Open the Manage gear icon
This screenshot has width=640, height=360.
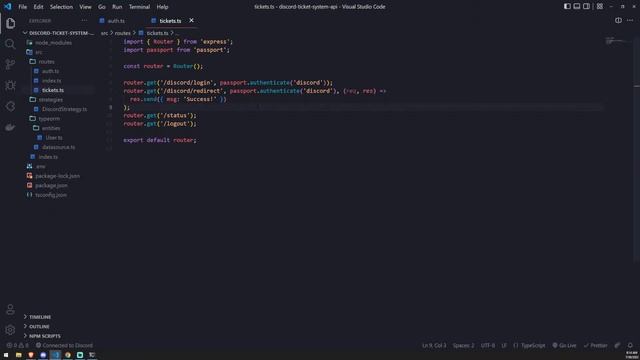point(10,329)
